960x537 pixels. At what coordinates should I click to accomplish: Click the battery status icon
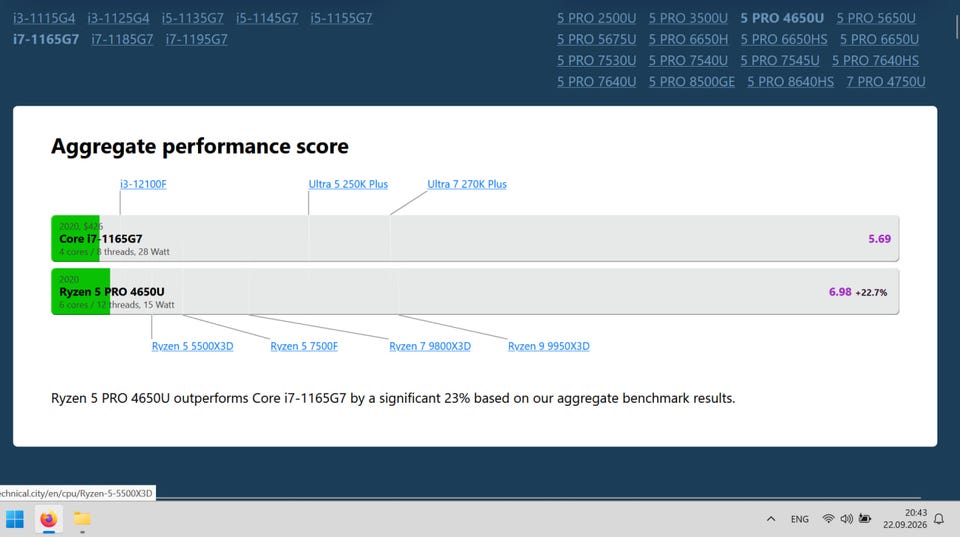pyautogui.click(x=864, y=519)
